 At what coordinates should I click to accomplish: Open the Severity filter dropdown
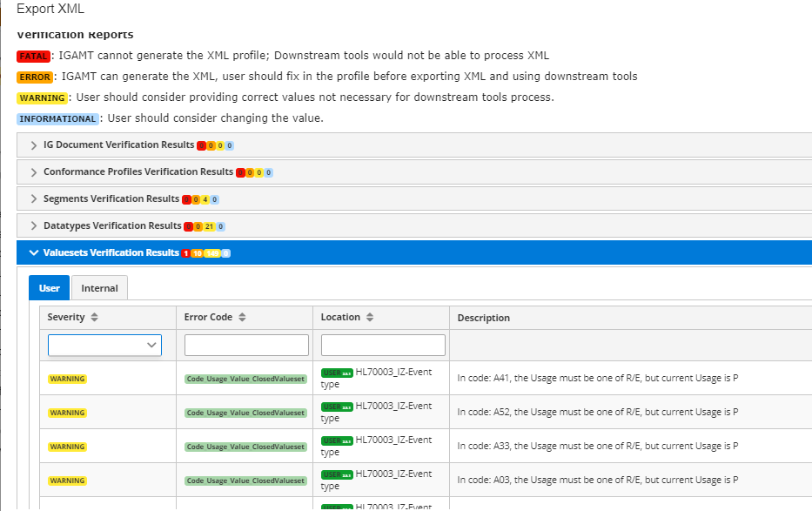point(104,345)
